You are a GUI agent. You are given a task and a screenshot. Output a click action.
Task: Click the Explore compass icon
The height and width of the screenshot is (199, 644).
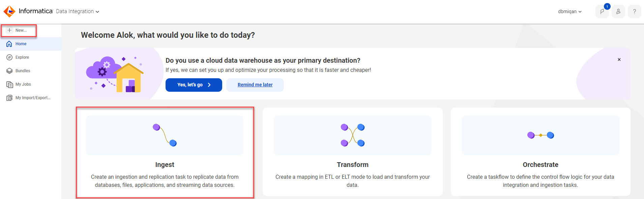[x=9, y=57]
